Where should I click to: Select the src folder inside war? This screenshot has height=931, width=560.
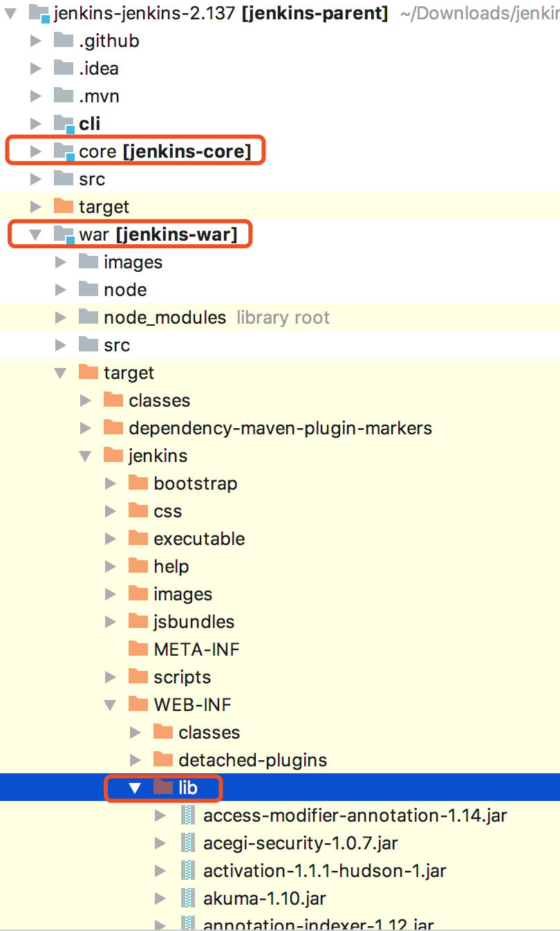[x=117, y=345]
